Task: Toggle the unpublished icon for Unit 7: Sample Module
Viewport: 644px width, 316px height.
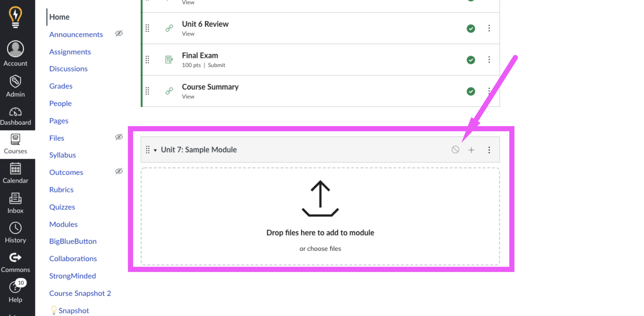Action: pyautogui.click(x=455, y=150)
